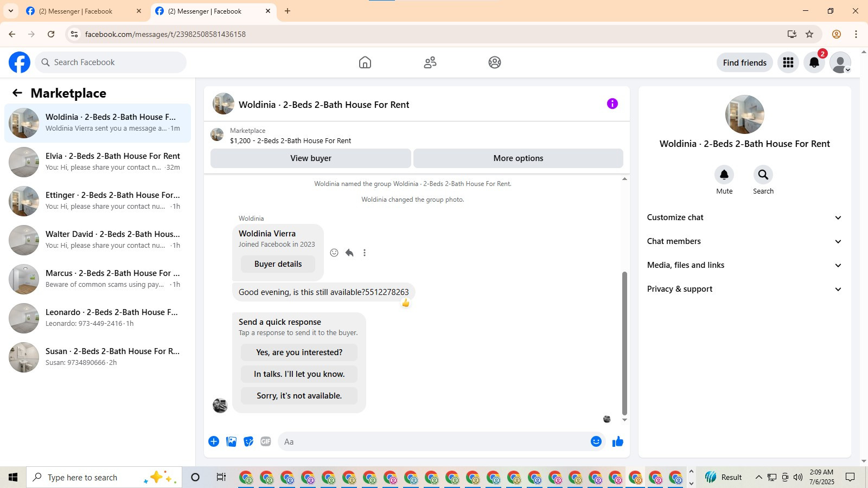The image size is (868, 488).
Task: Open the Windows Start menu
Action: [13, 477]
